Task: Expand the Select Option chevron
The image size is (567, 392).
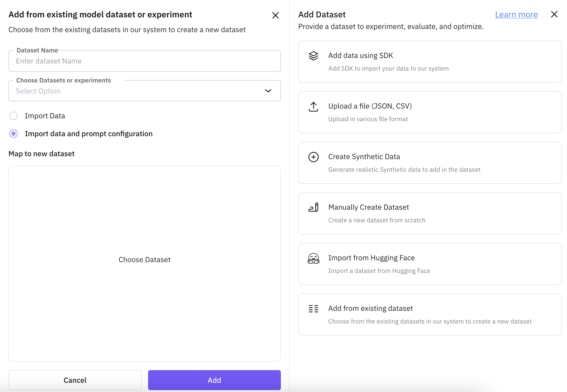Action: coord(268,91)
